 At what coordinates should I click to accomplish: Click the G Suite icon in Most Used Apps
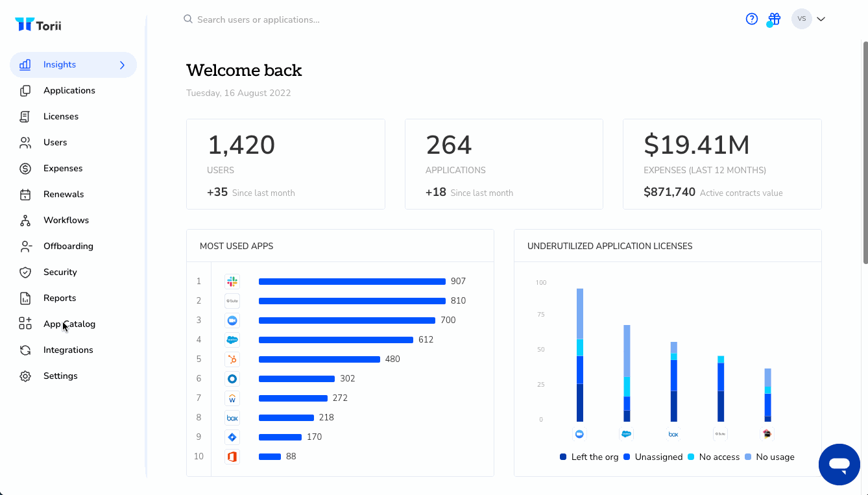pos(232,301)
